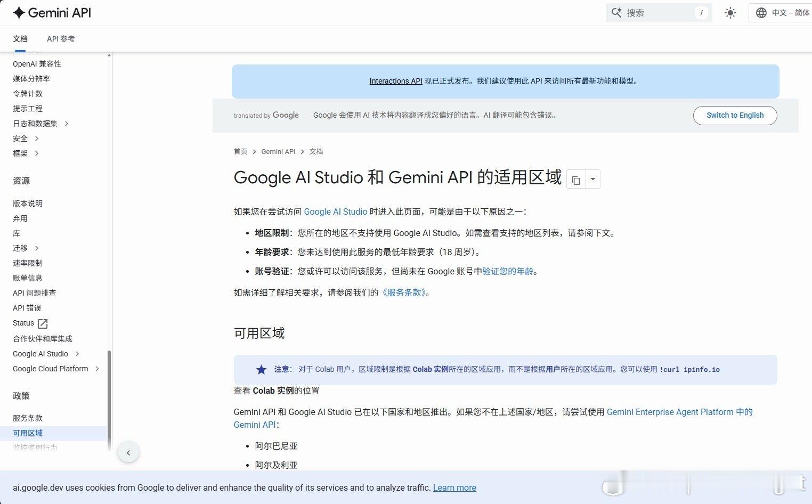Open 令牌计数 sidebar item
812x504 pixels.
point(28,94)
